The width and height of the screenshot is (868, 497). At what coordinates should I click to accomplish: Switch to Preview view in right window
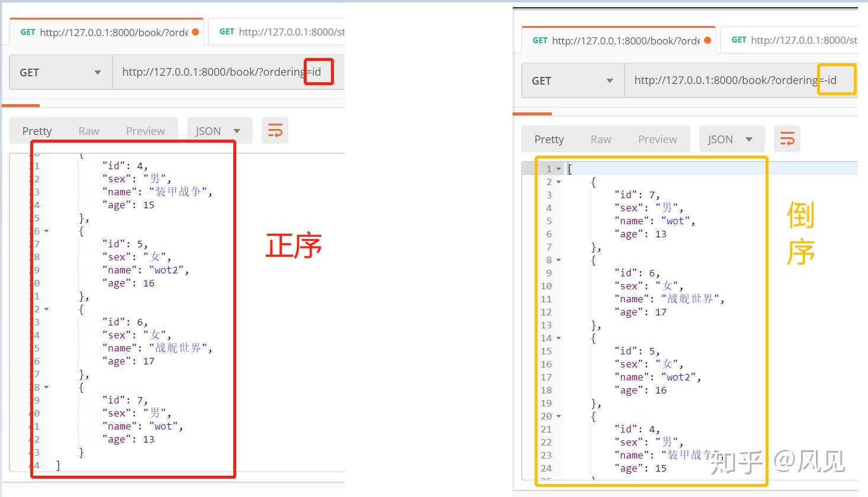(658, 139)
